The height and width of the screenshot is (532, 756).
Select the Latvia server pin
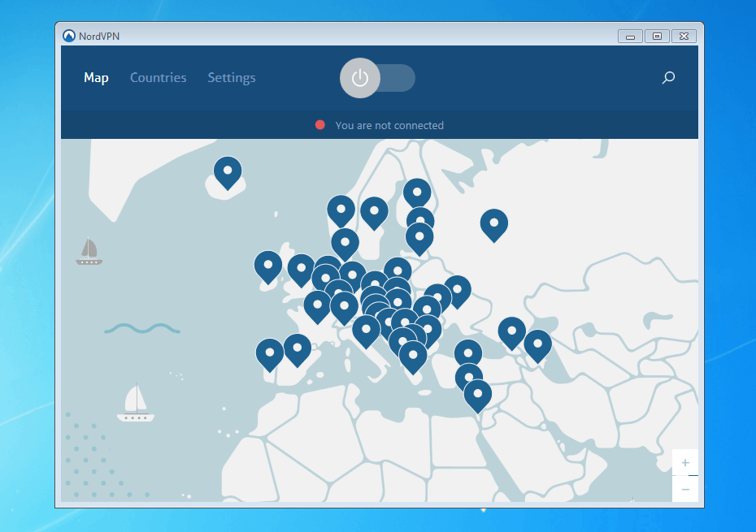tap(419, 239)
